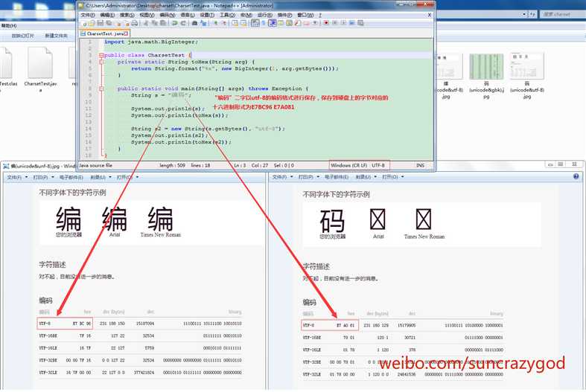Select 码(unicode&gbk).jpg thumbnail in Explorer
Image resolution: width=586 pixels, height=392 pixels.
(x=486, y=77)
